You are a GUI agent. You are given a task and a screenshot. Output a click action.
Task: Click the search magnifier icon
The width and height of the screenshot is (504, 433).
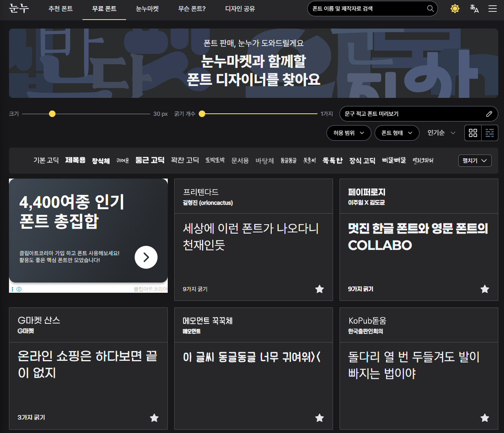430,9
